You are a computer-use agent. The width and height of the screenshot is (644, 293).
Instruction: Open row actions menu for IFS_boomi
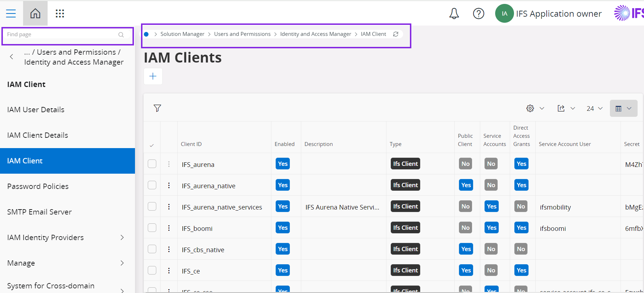tap(169, 228)
